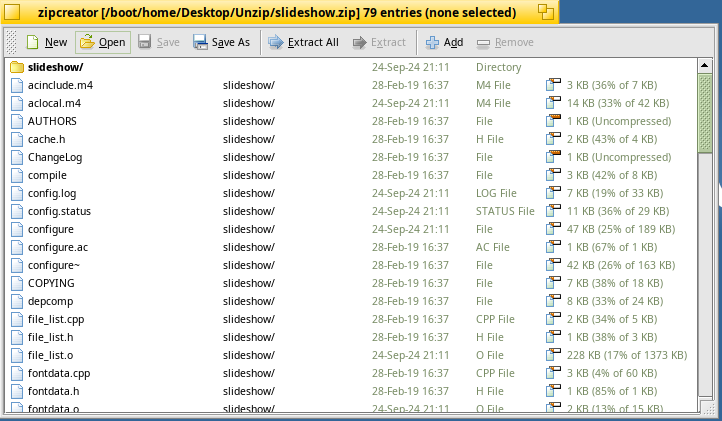The width and height of the screenshot is (722, 421).
Task: Click the file icon beside file_list.cpp
Action: (x=17, y=319)
